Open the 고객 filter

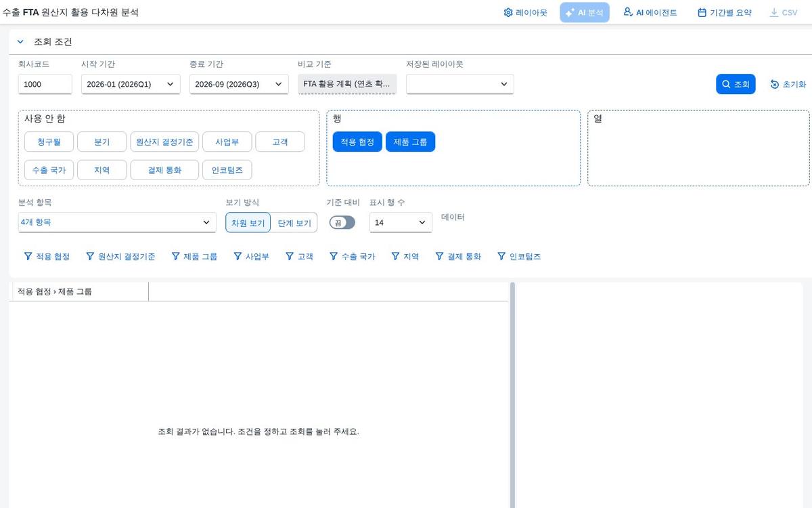[x=299, y=257]
